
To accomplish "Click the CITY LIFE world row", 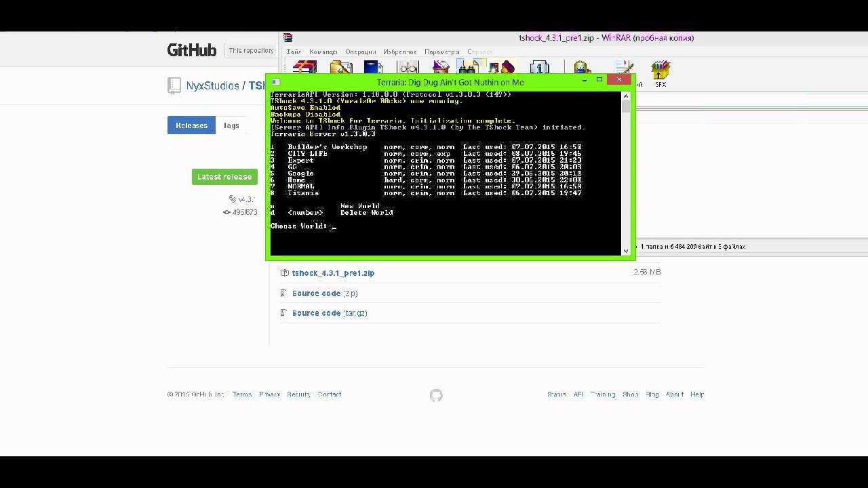I will pyautogui.click(x=426, y=154).
